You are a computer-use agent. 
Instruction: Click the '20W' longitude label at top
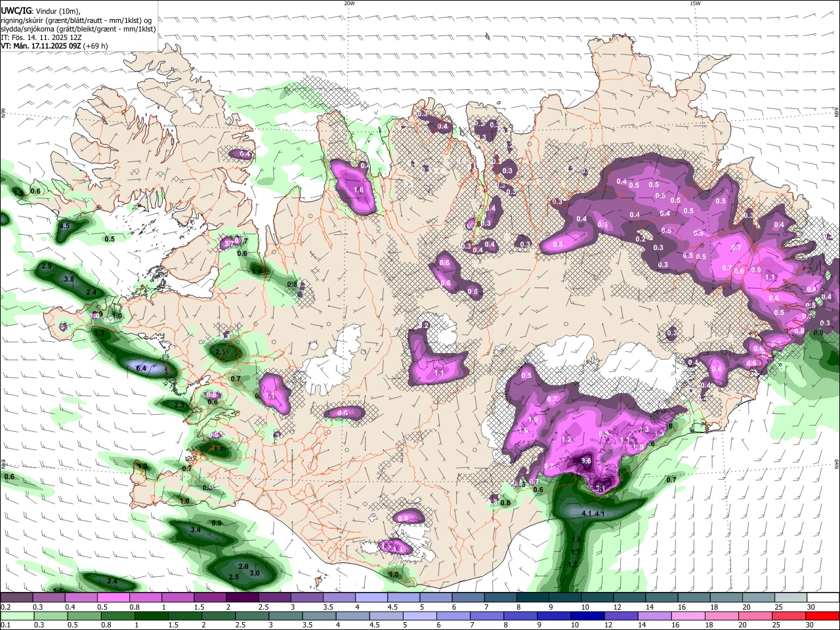click(x=349, y=3)
